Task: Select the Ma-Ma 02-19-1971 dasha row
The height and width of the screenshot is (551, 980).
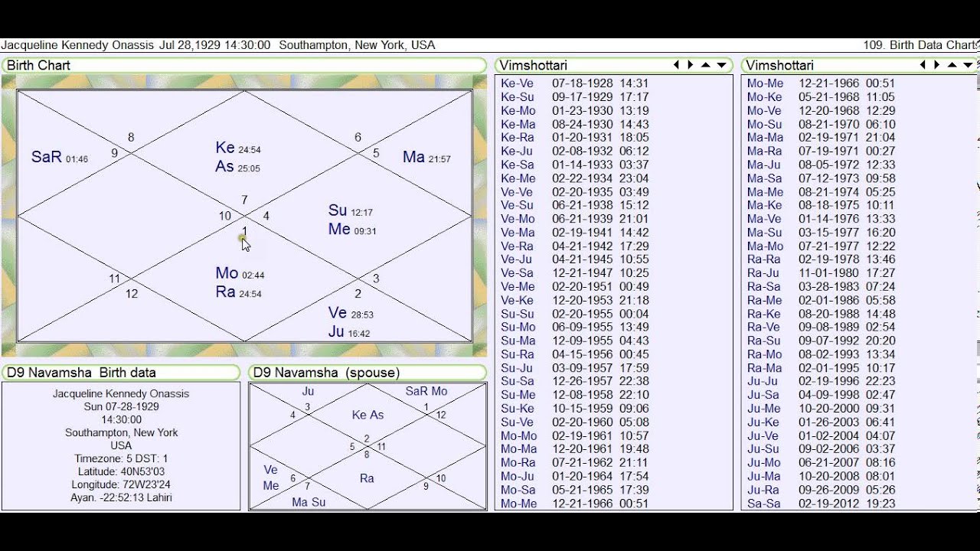Action: (822, 138)
